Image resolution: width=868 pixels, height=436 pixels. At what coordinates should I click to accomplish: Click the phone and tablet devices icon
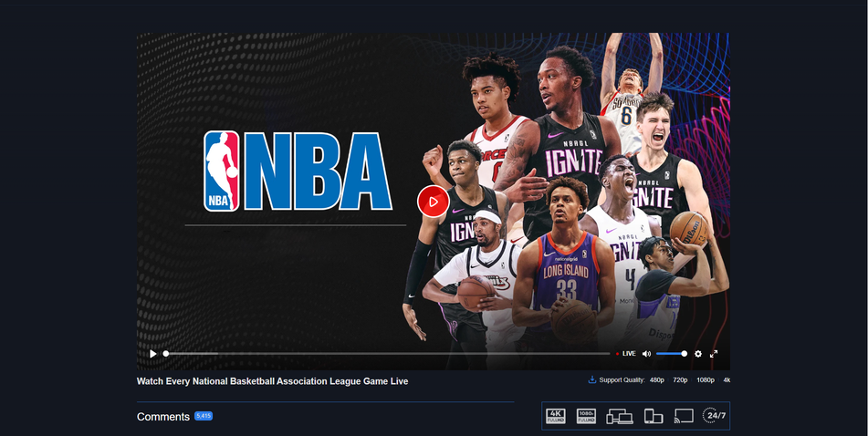tap(653, 416)
